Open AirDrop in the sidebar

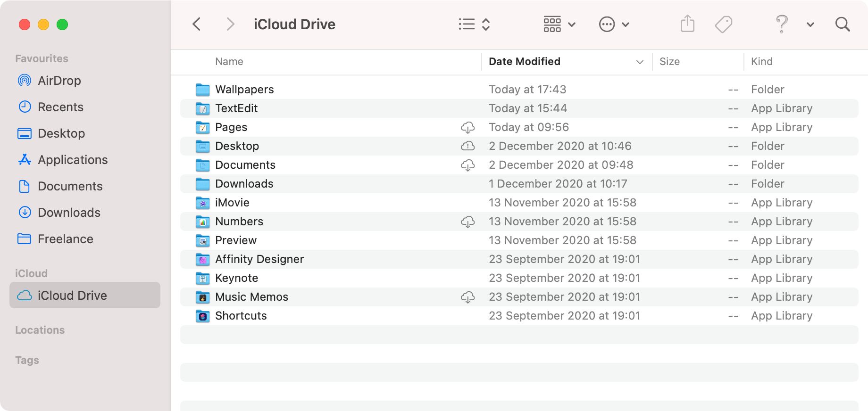pyautogui.click(x=85, y=81)
